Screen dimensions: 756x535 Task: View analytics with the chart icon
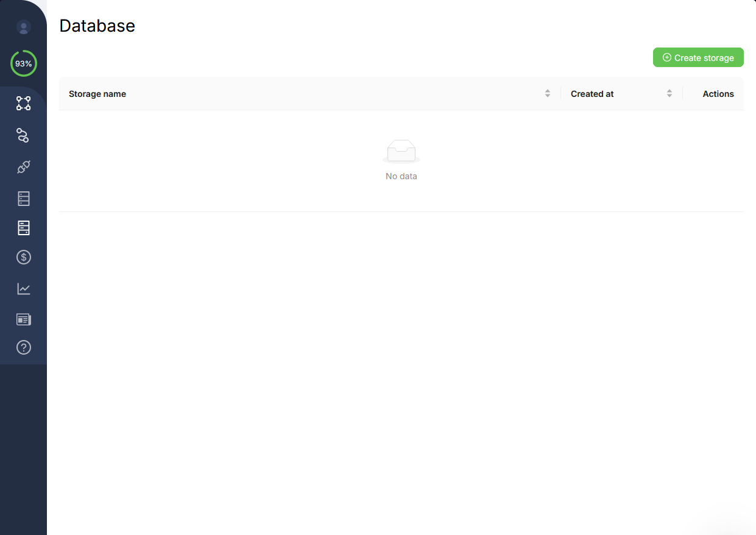(x=23, y=288)
